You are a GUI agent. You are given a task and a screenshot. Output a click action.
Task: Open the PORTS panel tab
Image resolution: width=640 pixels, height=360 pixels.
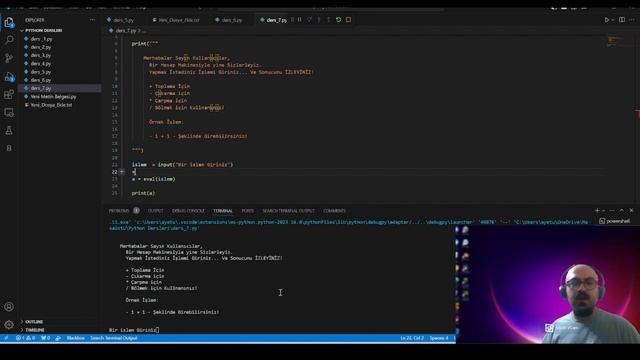click(x=247, y=211)
